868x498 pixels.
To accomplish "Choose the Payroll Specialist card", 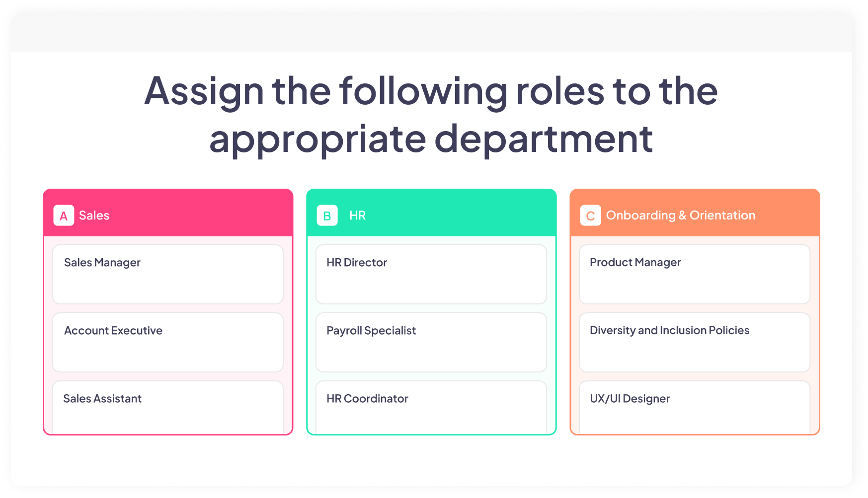I will pyautogui.click(x=431, y=342).
